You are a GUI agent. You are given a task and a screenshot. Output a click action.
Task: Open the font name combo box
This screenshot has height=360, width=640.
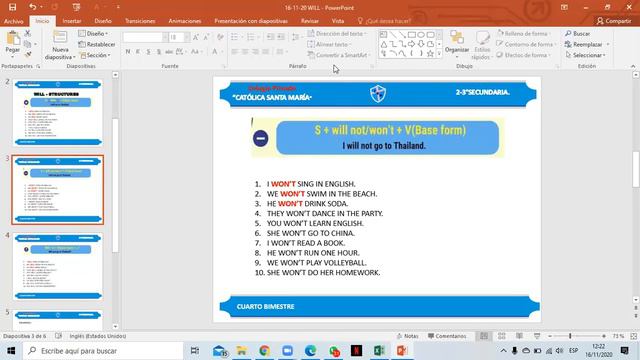tap(145, 37)
